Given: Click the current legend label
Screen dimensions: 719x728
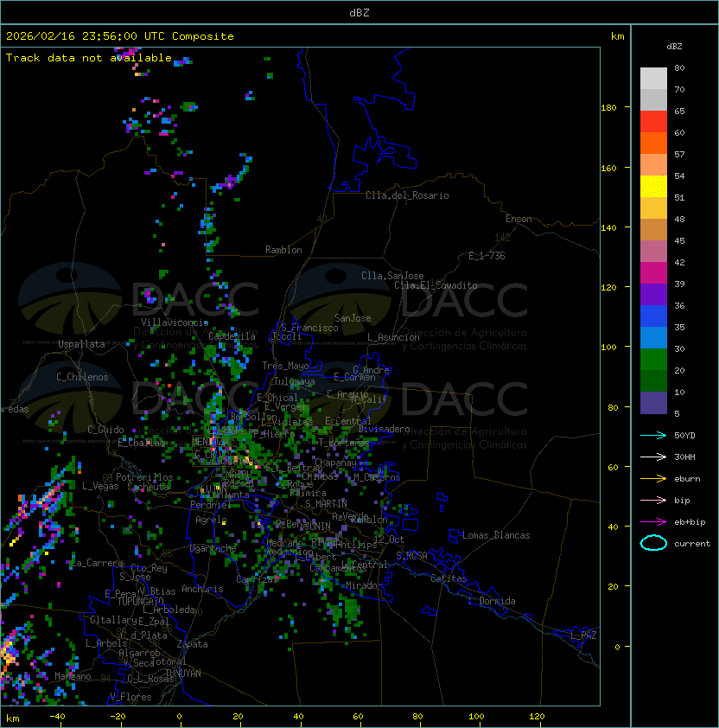Looking at the screenshot, I should (692, 544).
